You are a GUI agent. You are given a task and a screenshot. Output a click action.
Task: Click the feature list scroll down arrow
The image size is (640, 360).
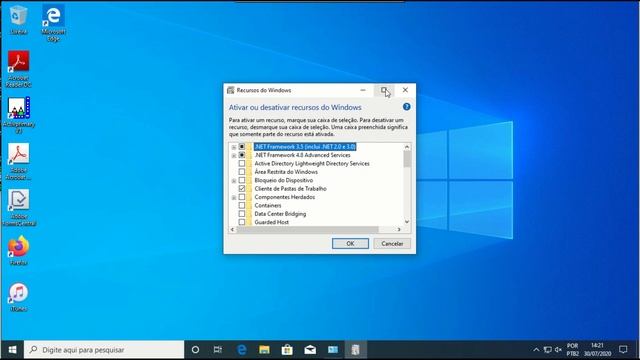pyautogui.click(x=407, y=222)
